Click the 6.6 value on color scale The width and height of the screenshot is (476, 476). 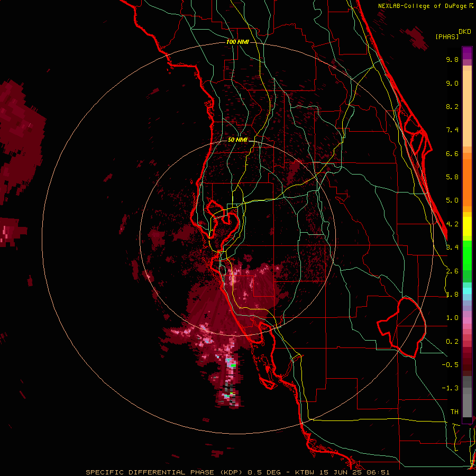(452, 153)
